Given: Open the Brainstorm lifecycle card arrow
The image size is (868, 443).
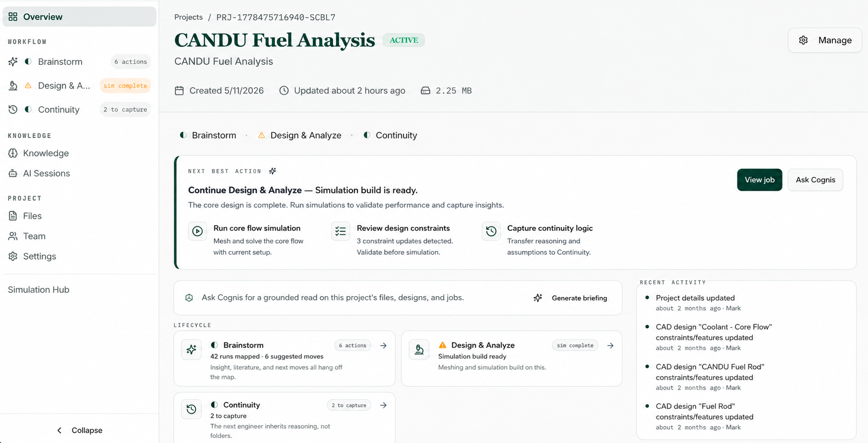Looking at the screenshot, I should 384,346.
